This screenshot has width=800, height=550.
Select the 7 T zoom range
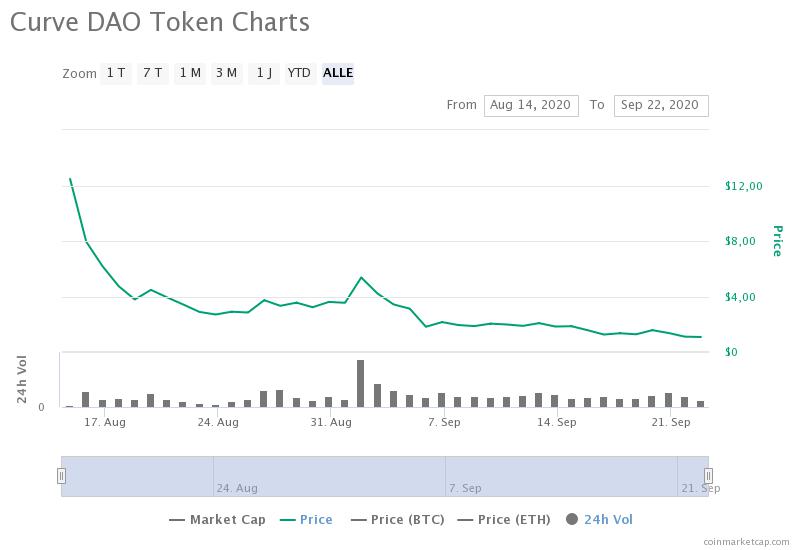(x=152, y=73)
